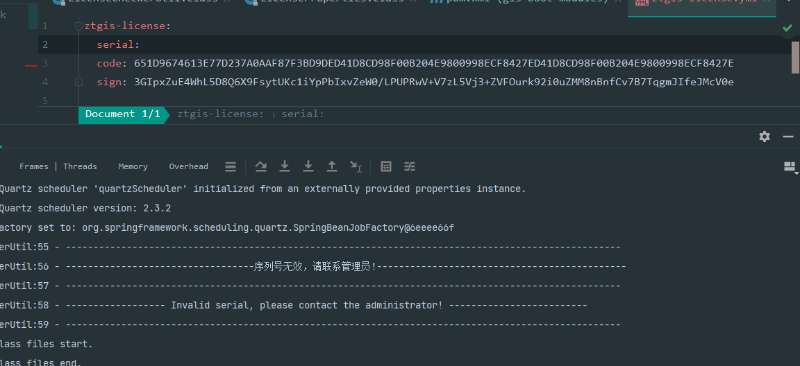
Task: Click the red change marker by line 3
Action: [x=32, y=65]
